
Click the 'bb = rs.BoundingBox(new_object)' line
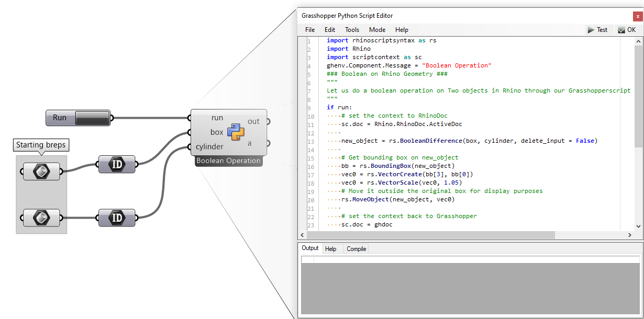tap(398, 166)
